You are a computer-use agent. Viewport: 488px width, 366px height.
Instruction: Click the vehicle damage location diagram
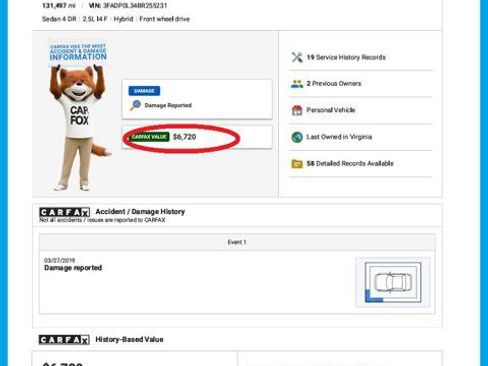(x=393, y=282)
